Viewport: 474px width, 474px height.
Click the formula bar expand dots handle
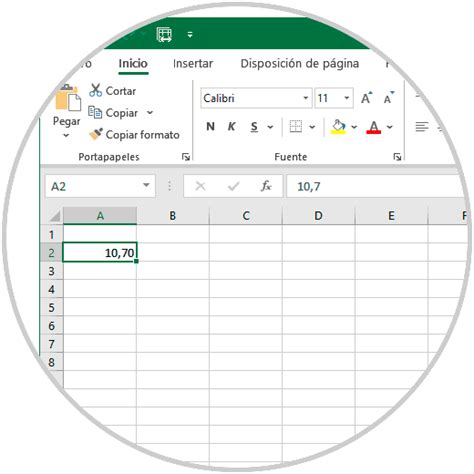(x=169, y=186)
